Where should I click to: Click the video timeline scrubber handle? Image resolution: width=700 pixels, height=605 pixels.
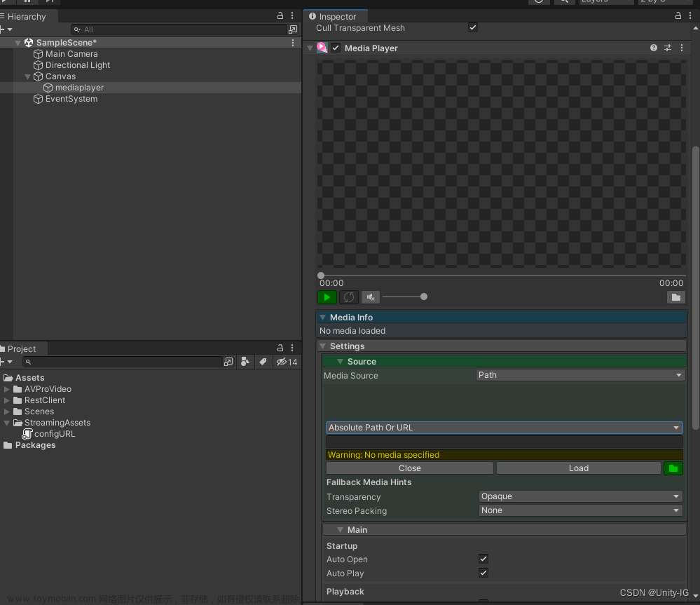click(x=321, y=276)
